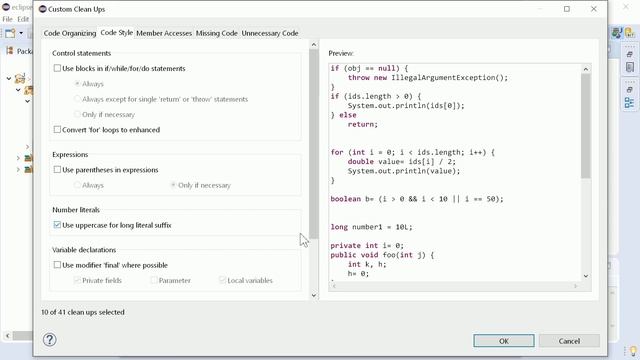640x360 pixels.
Task: Switch to the Member Accesses tab
Action: tap(164, 33)
